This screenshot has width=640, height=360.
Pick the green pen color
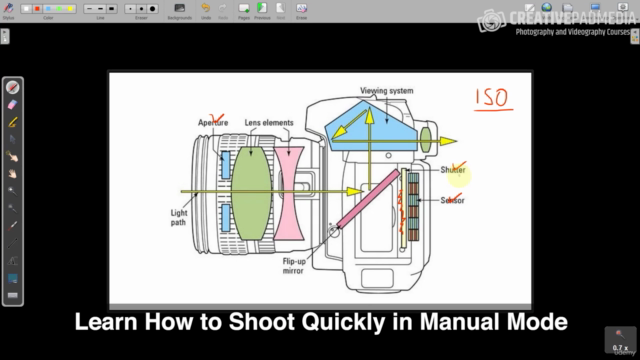[59, 9]
